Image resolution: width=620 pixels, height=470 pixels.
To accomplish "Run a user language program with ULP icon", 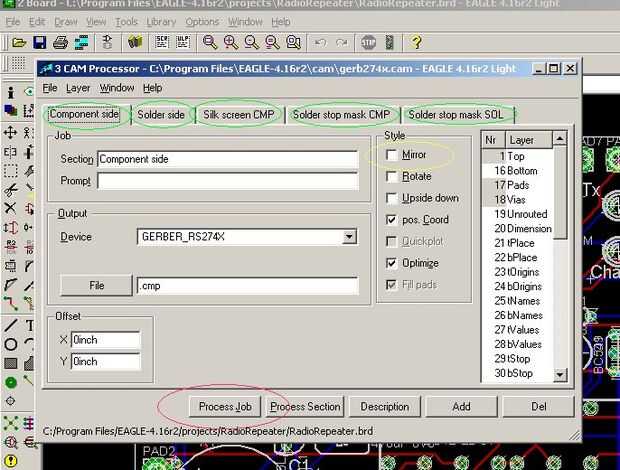I will click(x=183, y=42).
